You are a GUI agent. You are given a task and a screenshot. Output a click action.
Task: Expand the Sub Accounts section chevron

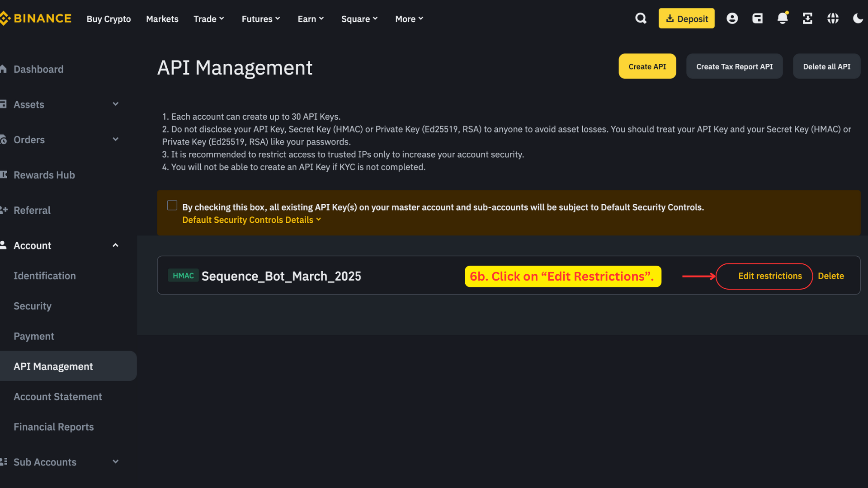(x=115, y=462)
